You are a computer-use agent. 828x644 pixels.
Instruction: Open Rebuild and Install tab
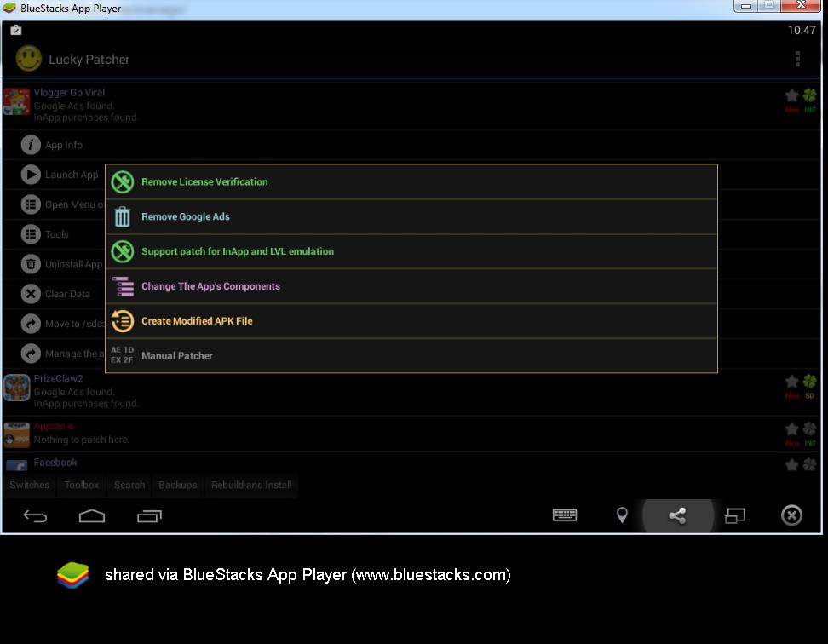click(251, 485)
